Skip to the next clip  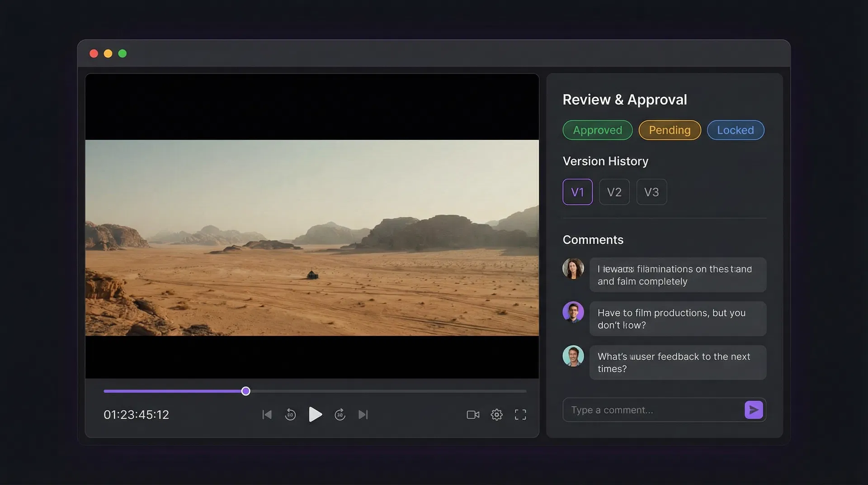[x=363, y=414]
